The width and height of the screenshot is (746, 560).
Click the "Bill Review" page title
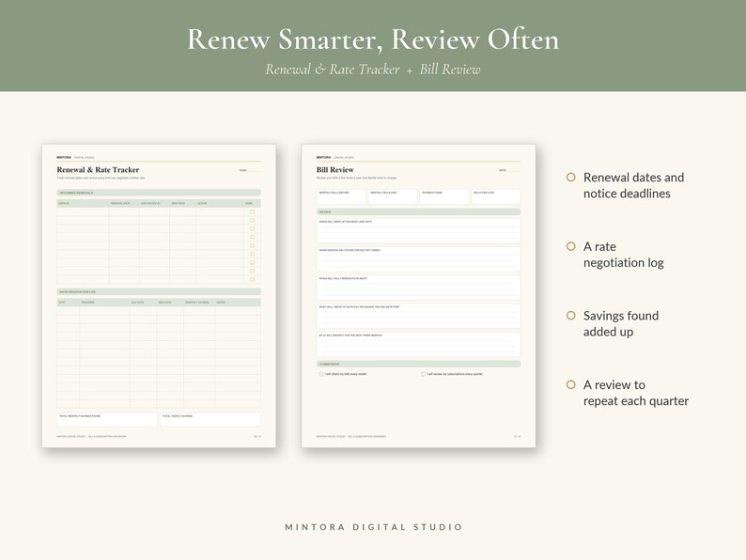coord(334,170)
